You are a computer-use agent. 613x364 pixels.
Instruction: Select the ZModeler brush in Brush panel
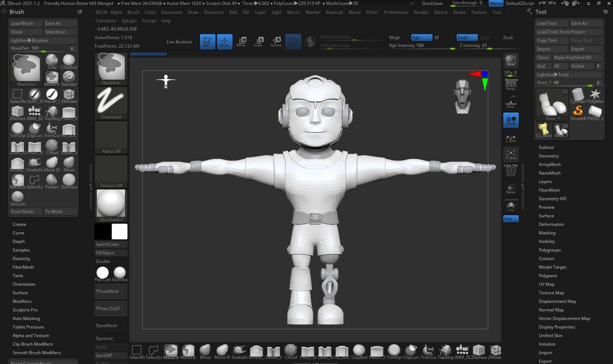(69, 96)
